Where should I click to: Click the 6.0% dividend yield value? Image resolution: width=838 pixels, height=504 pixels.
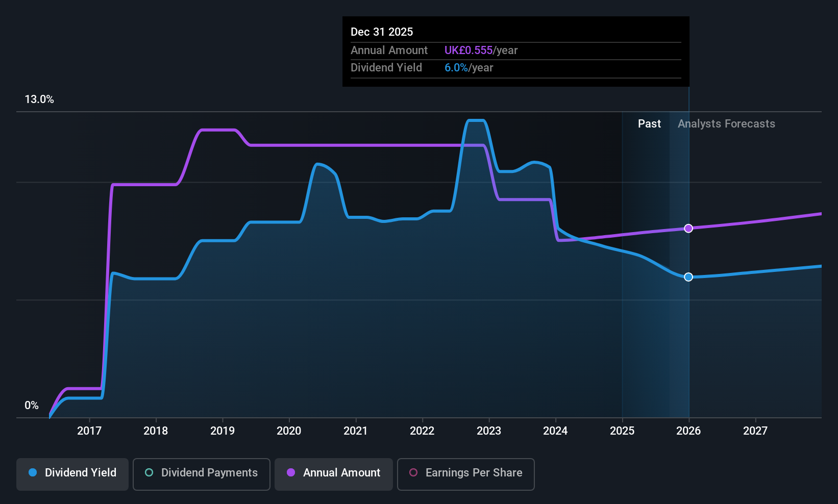456,68
